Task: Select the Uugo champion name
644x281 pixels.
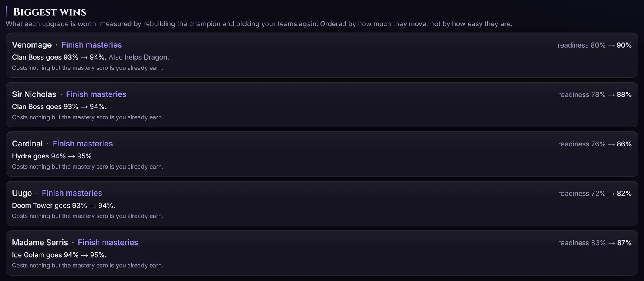Action: click(22, 193)
